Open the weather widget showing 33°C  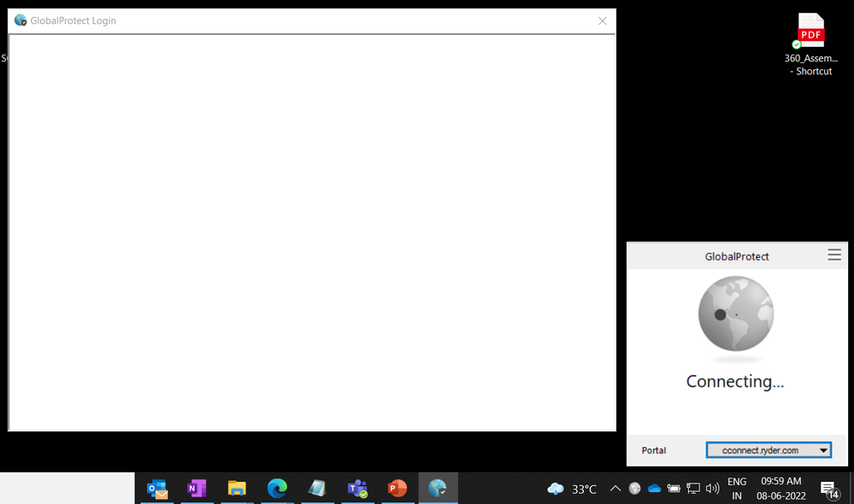click(x=571, y=489)
